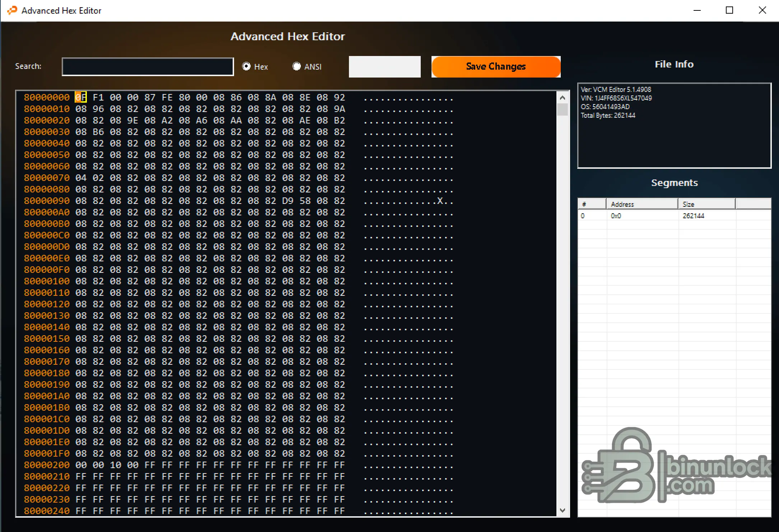
Task: Click the Size column header
Action: (706, 204)
